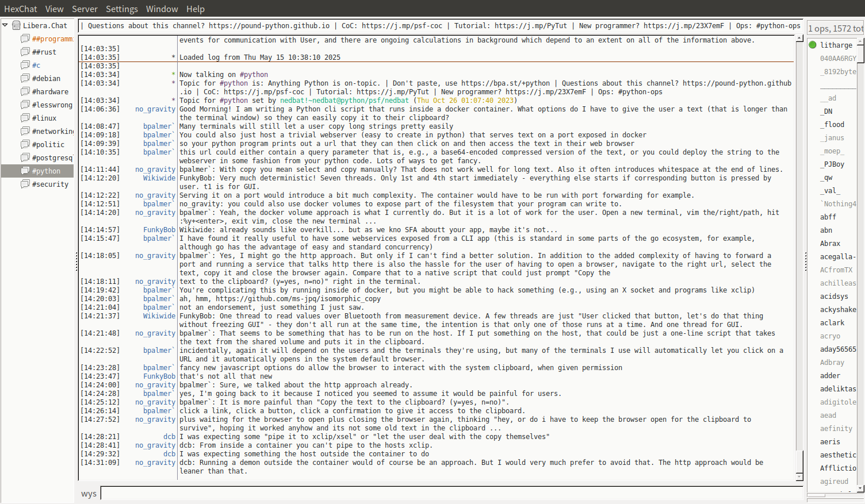Click the #c channel icon
Image resolution: width=865 pixels, height=504 pixels.
[x=25, y=65]
